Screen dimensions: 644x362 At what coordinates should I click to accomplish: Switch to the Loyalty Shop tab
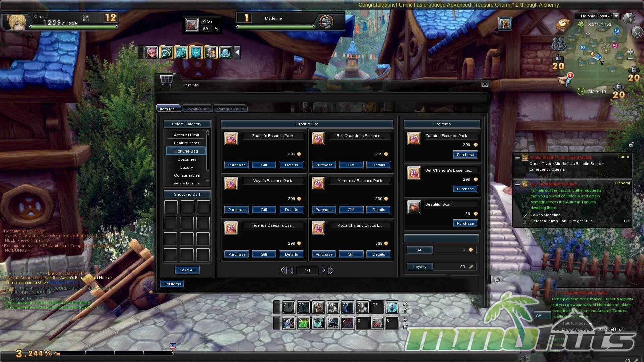click(197, 109)
